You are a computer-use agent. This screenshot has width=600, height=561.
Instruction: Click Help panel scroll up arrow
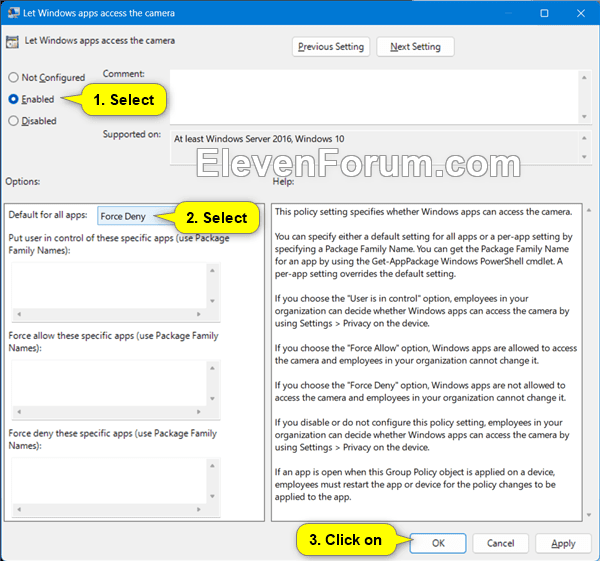click(x=589, y=210)
